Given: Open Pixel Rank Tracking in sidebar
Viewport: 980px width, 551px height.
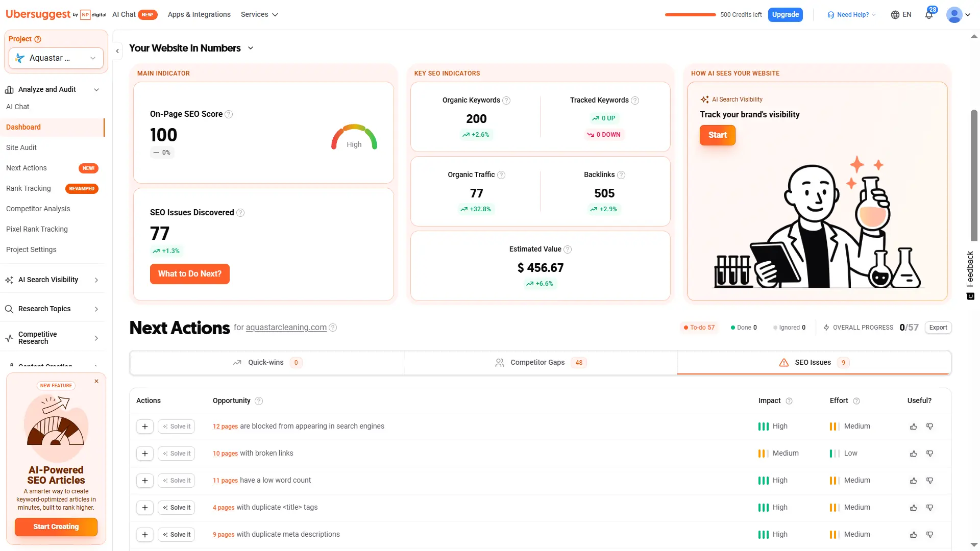Looking at the screenshot, I should 37,229.
